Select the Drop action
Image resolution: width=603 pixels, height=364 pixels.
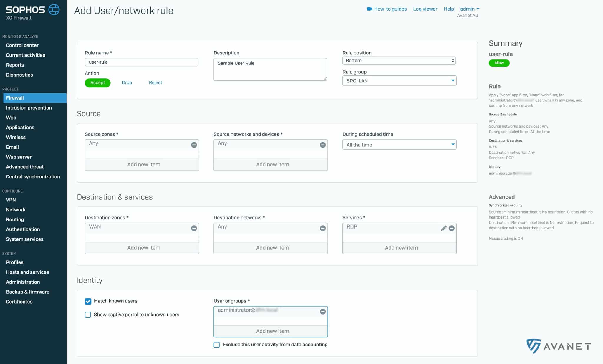127,83
